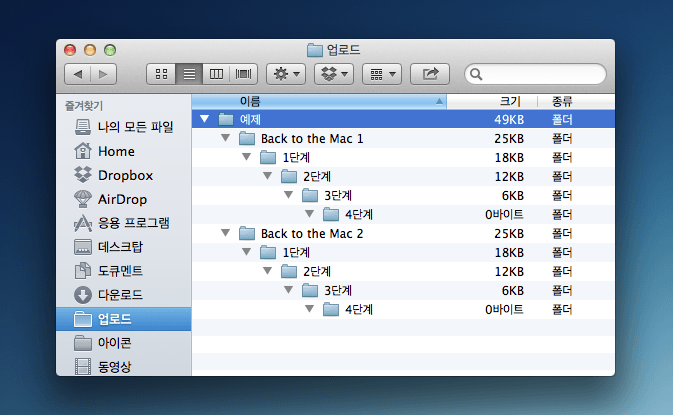The height and width of the screenshot is (415, 673).
Task: Click into the search field
Action: [535, 74]
